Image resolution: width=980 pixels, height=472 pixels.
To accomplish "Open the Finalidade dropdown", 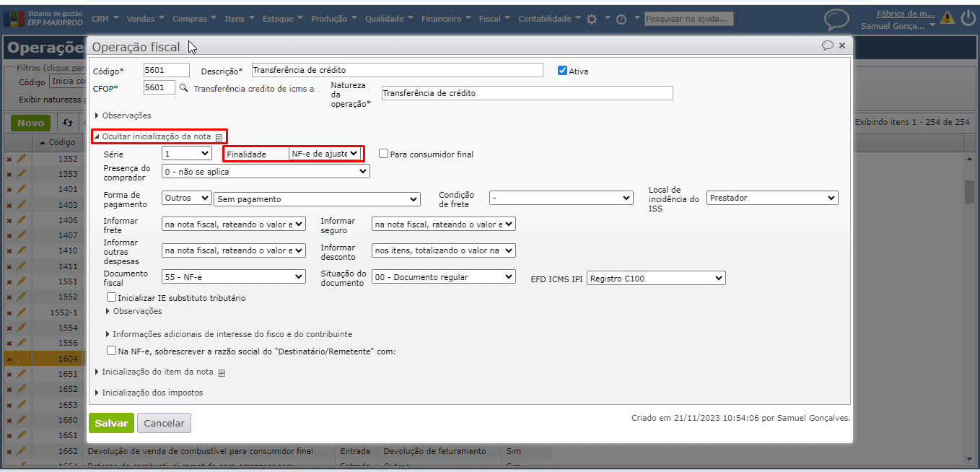I will click(325, 154).
